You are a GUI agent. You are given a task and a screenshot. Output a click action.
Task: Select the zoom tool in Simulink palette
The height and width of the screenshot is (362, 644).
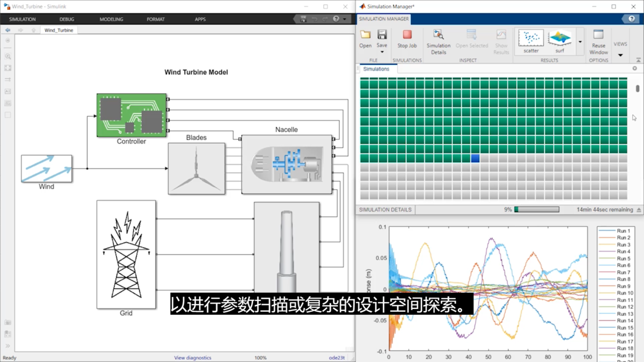8,56
